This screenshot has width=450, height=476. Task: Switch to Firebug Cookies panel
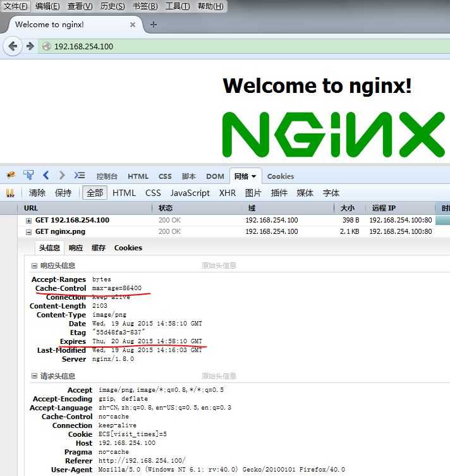coord(281,176)
